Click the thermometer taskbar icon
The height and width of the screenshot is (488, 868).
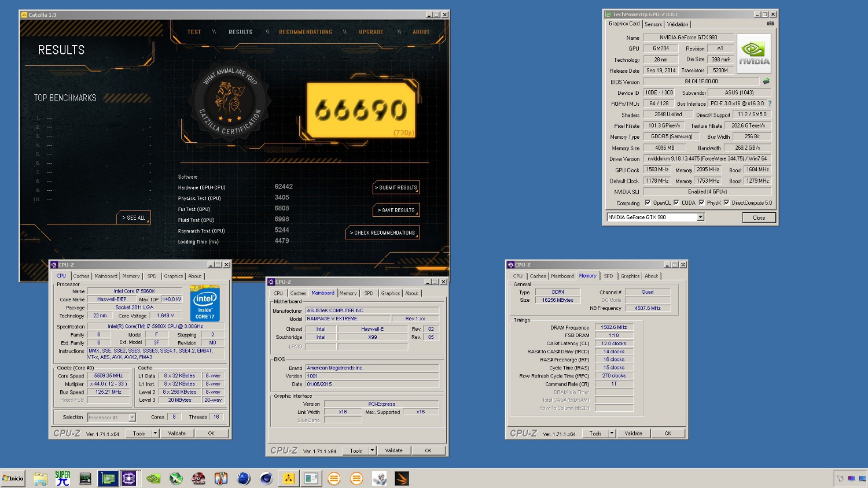[220, 478]
